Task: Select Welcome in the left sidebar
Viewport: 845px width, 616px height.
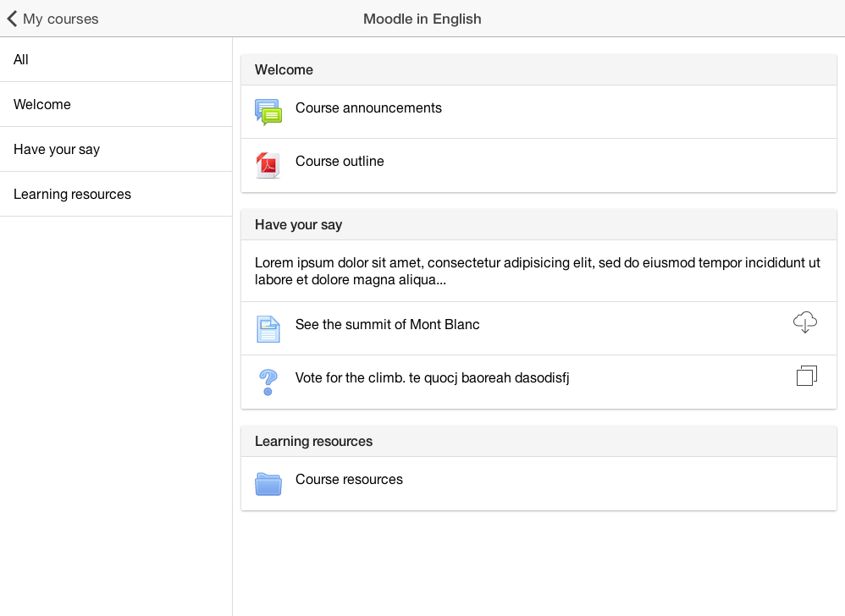Action: 116,104
